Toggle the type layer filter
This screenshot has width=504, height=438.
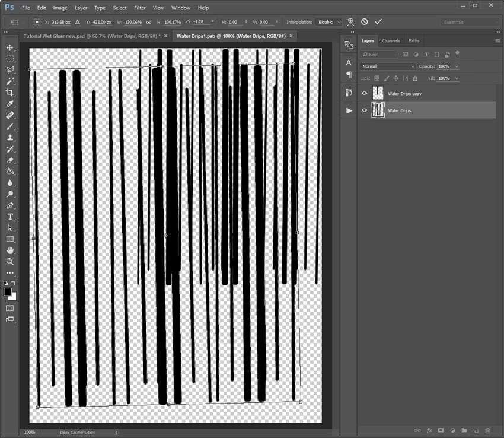click(x=426, y=55)
